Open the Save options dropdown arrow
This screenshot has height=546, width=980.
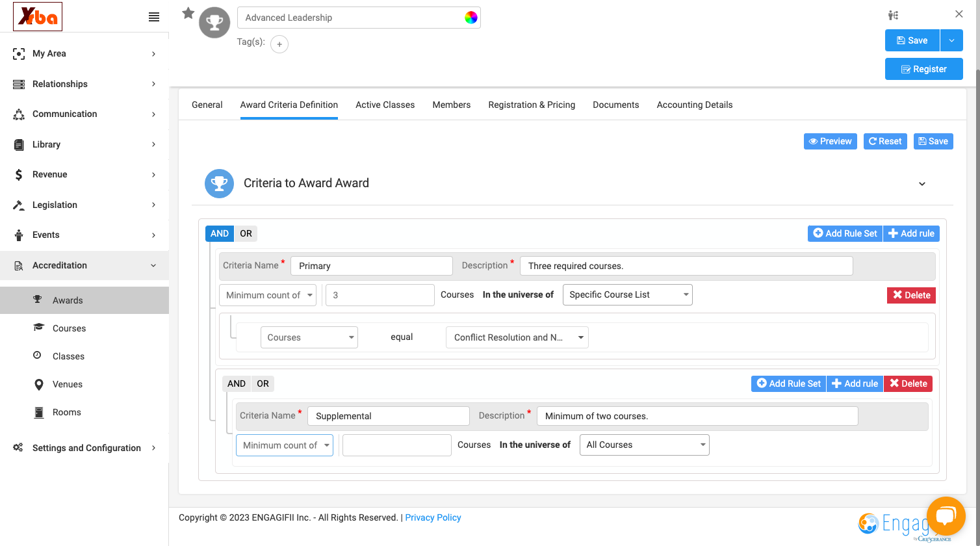coord(951,40)
